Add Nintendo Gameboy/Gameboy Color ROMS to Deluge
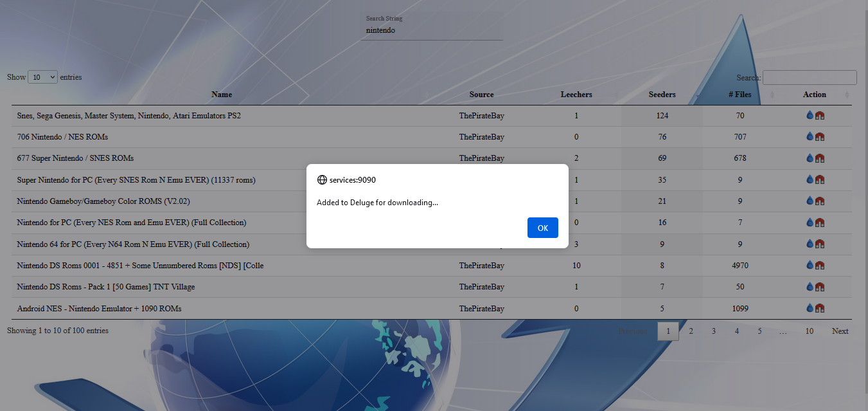Image resolution: width=868 pixels, height=411 pixels. pyautogui.click(x=810, y=201)
